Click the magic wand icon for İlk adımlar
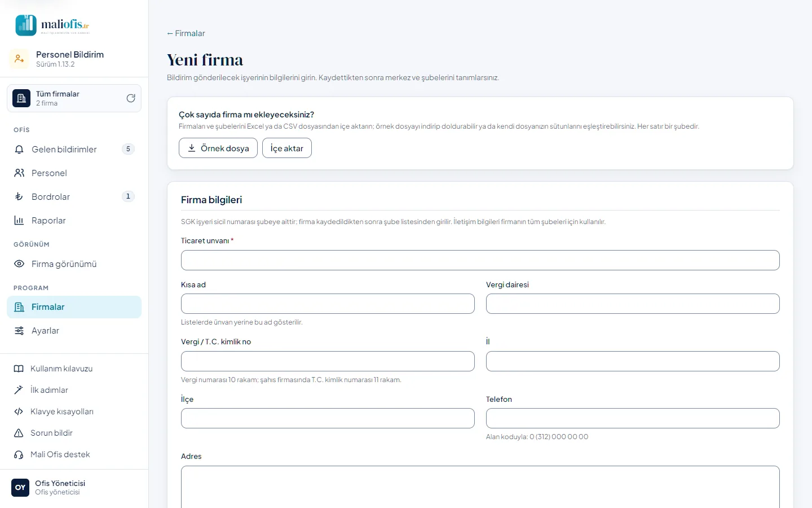 [x=19, y=390]
